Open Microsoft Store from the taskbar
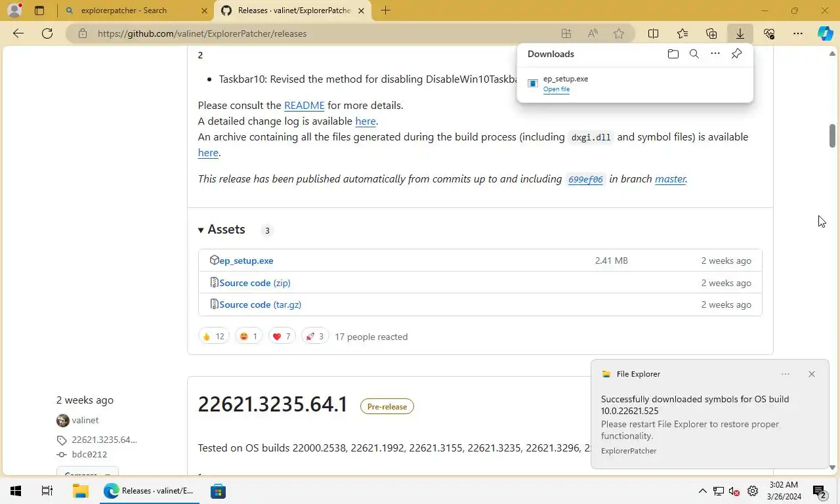Viewport: 840px width, 504px height. [x=218, y=491]
